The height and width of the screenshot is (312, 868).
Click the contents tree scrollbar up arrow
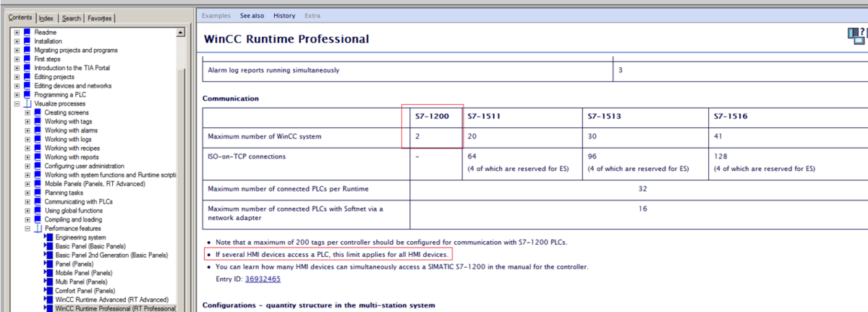coord(182,33)
